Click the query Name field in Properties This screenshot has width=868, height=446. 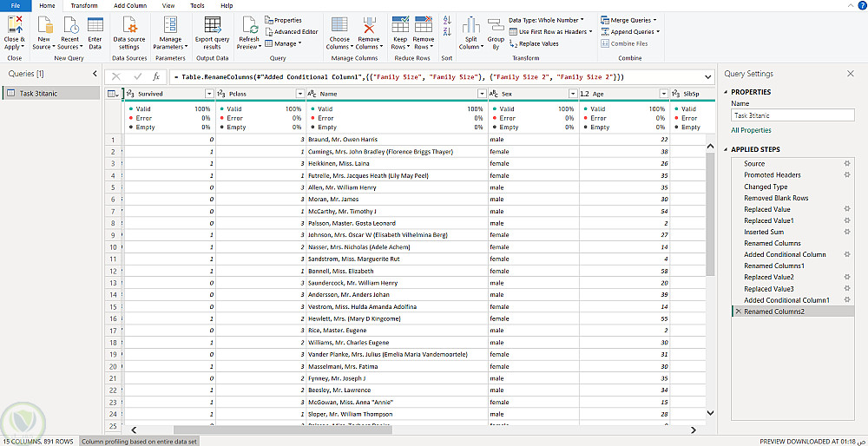(792, 115)
